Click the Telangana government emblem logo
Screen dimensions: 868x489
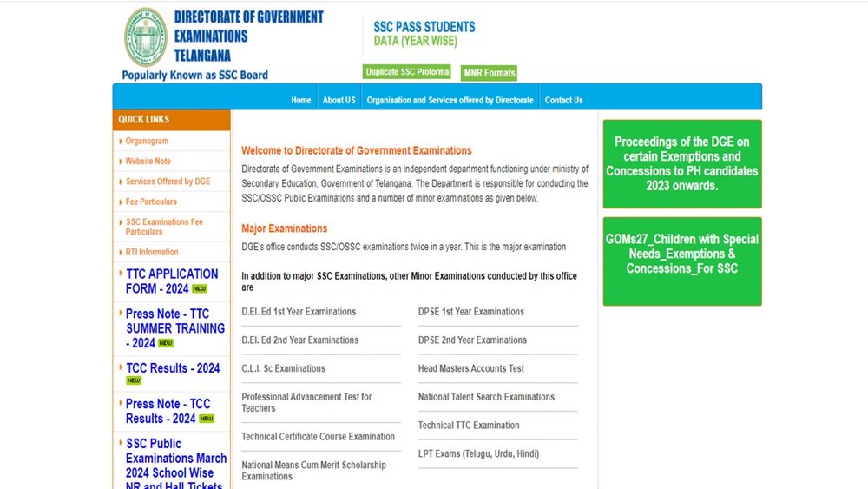(x=146, y=37)
